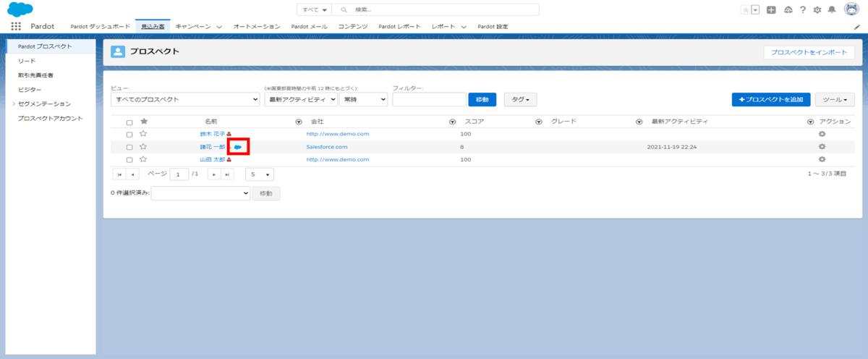Open the action gear for 山田 太郎
Image resolution: width=868 pixels, height=359 pixels.
tap(822, 159)
